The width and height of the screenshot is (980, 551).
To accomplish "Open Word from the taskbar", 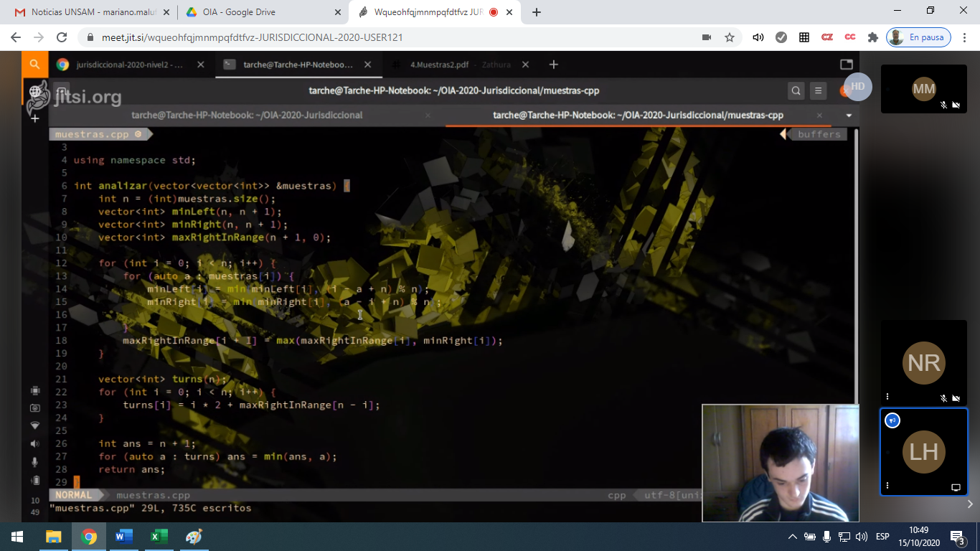I will coord(124,537).
